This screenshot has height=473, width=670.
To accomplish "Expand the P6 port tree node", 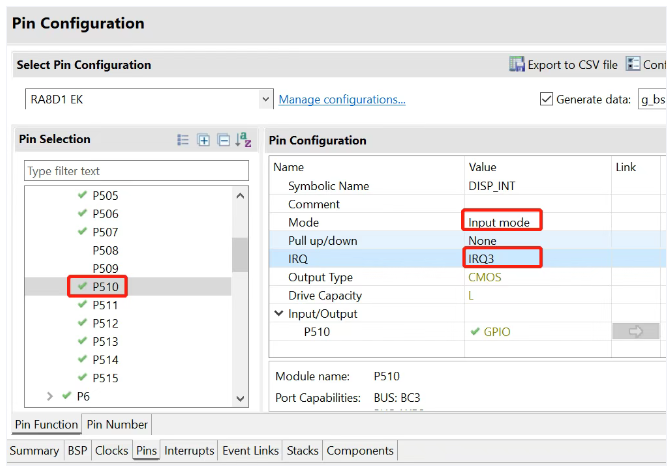I will [x=50, y=397].
